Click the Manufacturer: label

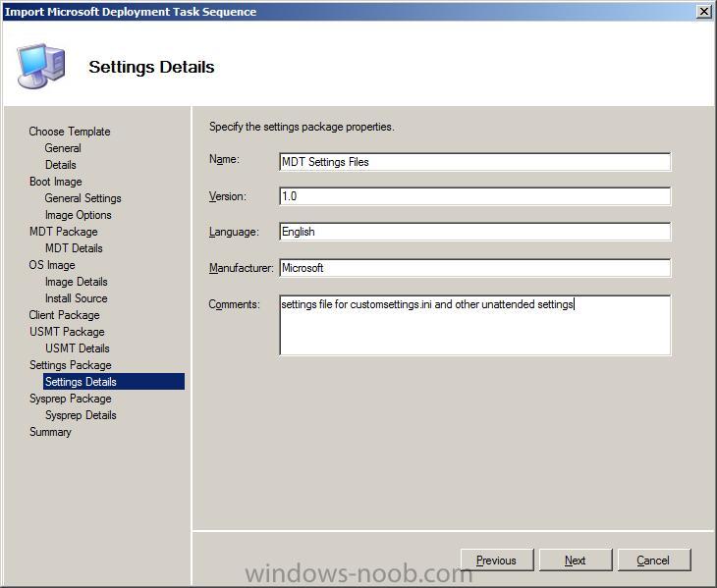(x=241, y=268)
